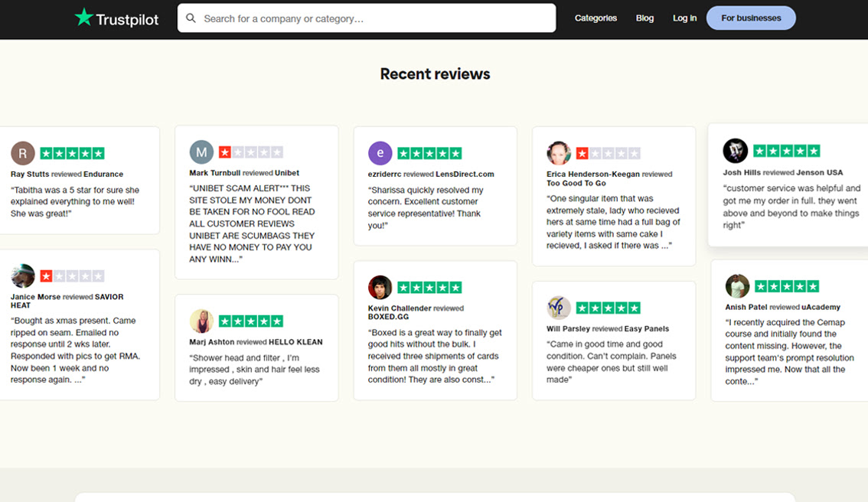Click Mark Turnbull's M avatar
This screenshot has width=868, height=502.
click(201, 152)
